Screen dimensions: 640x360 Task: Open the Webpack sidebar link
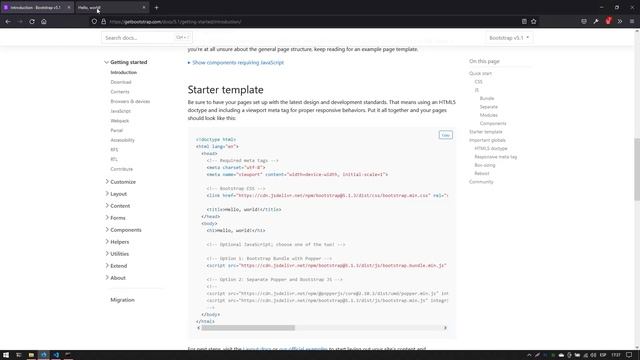point(120,121)
